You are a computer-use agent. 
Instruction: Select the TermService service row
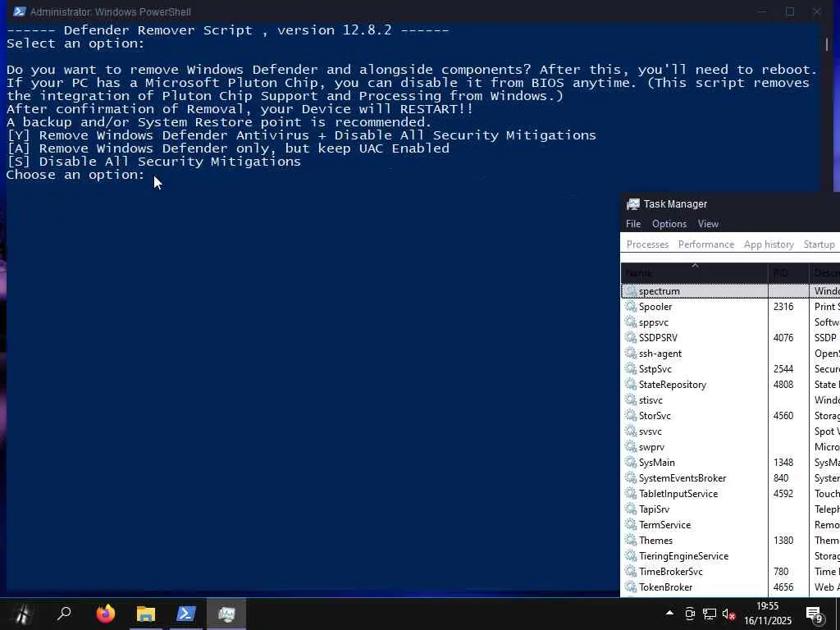(x=730, y=524)
